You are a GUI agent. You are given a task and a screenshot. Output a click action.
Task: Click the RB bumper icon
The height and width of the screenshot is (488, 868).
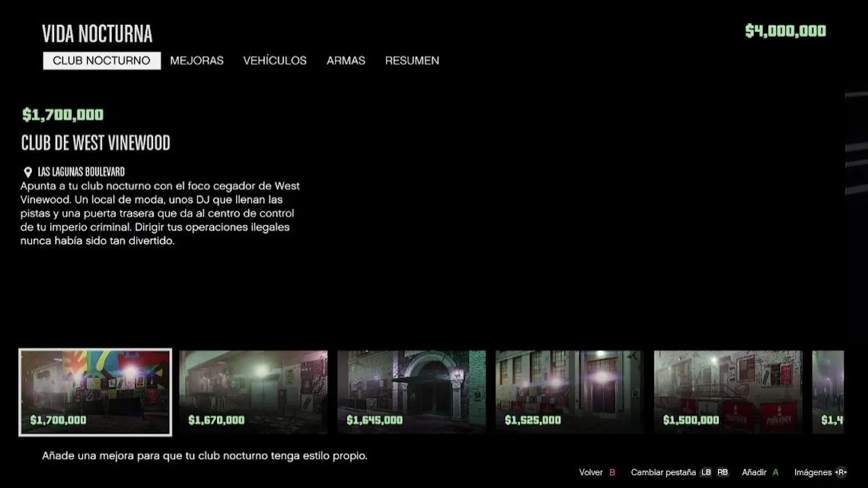click(723, 472)
